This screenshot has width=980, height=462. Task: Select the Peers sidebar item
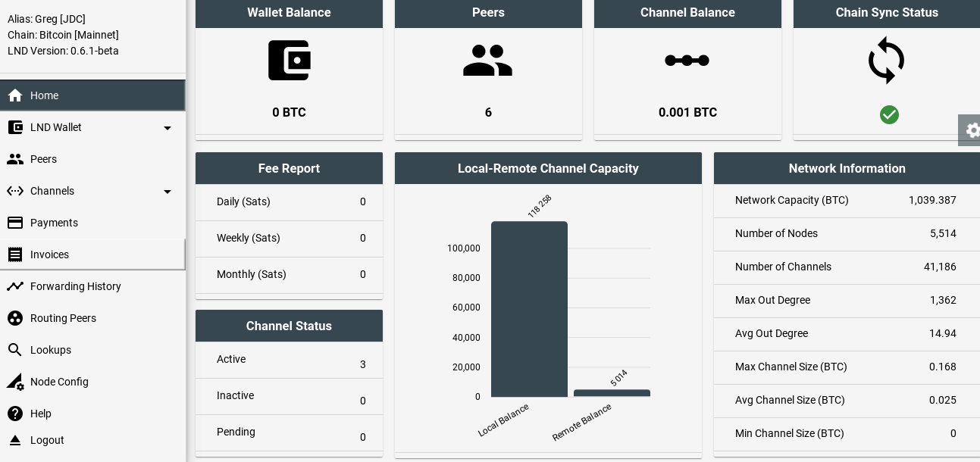click(x=43, y=159)
